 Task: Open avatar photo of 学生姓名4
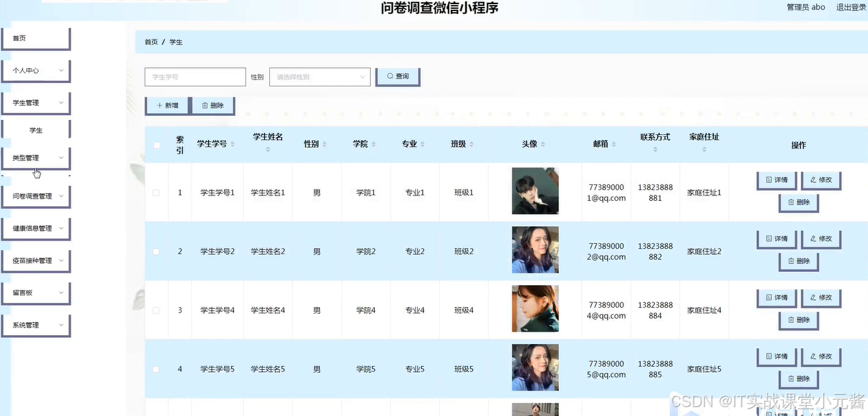point(535,309)
